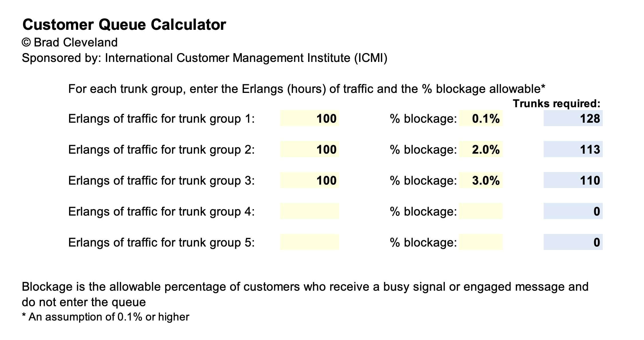Select the empty Erlangs field for trunk group 4
Image resolution: width=644 pixels, height=340 pixels.
coord(309,211)
